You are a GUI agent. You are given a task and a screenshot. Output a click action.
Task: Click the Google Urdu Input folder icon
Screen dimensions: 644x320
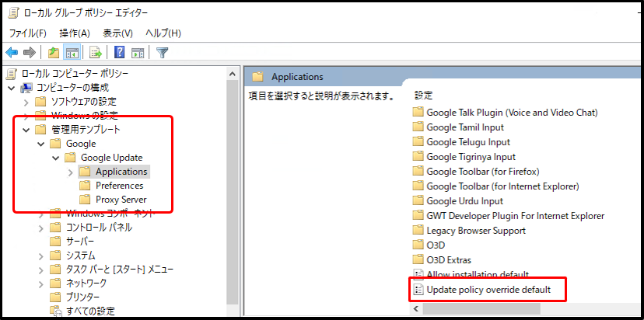pyautogui.click(x=418, y=200)
